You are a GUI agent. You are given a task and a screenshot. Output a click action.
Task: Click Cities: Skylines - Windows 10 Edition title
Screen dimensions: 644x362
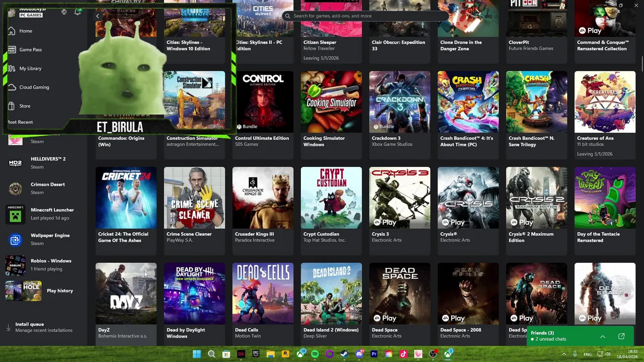(188, 45)
